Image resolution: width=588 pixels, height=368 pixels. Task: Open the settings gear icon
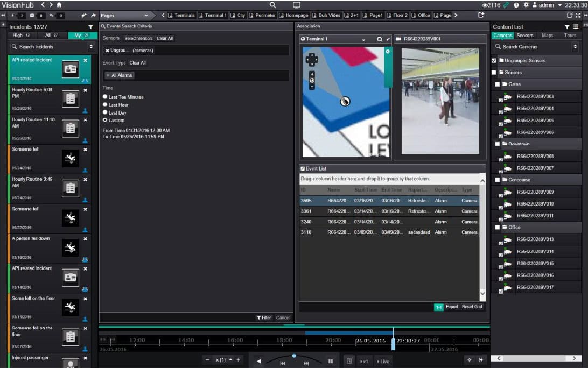[x=526, y=5]
